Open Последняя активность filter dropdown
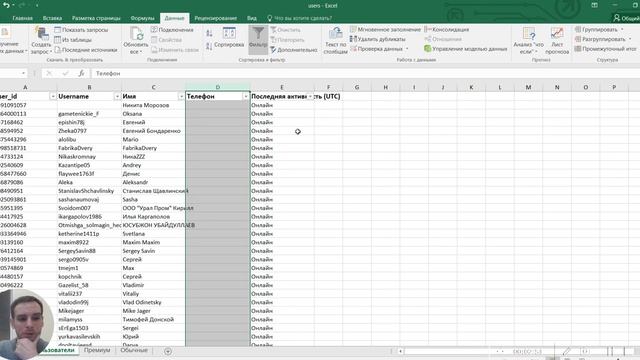The image size is (640, 360). pos(311,96)
